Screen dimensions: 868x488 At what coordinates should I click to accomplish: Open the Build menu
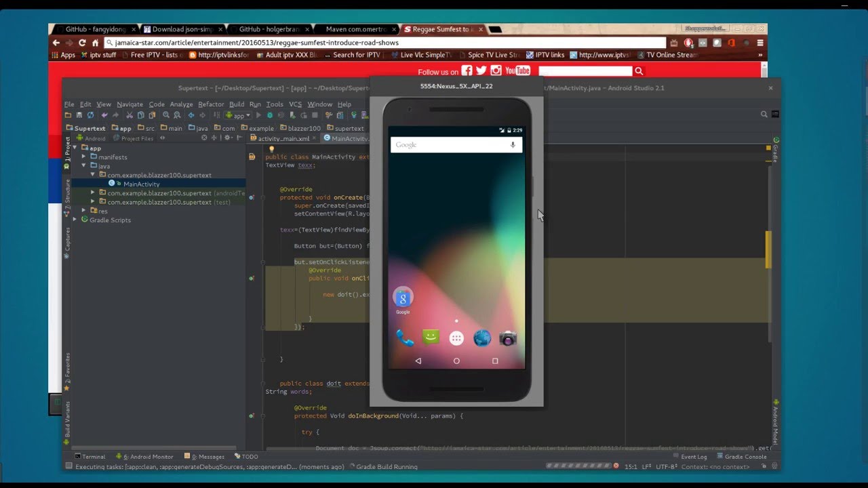pos(237,104)
